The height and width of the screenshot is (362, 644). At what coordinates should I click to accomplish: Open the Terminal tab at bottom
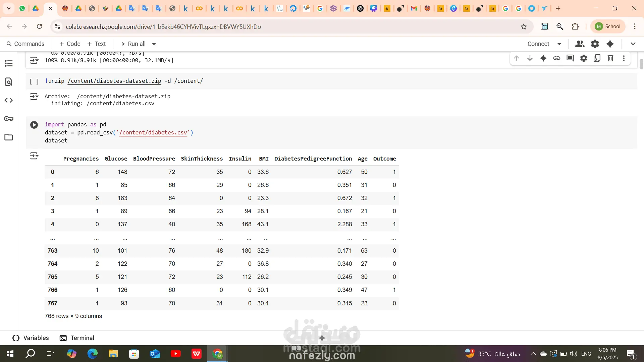(77, 338)
